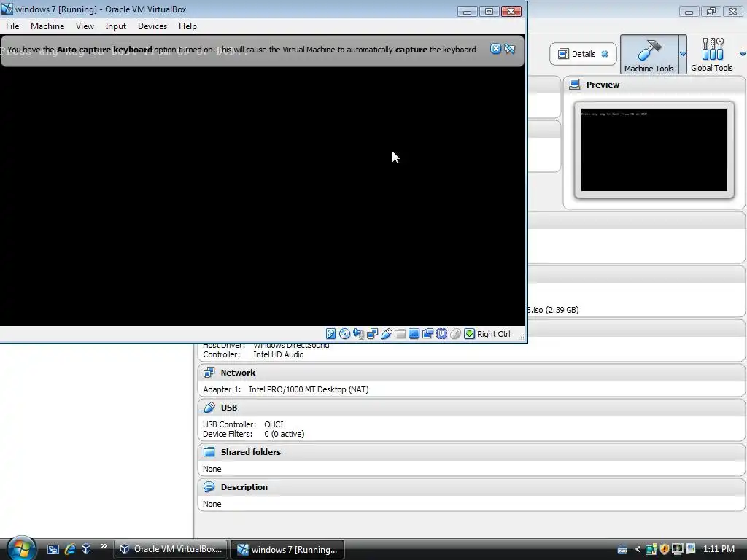The height and width of the screenshot is (560, 747).
Task: Click the CPU virtualization status icon
Action: (x=441, y=334)
